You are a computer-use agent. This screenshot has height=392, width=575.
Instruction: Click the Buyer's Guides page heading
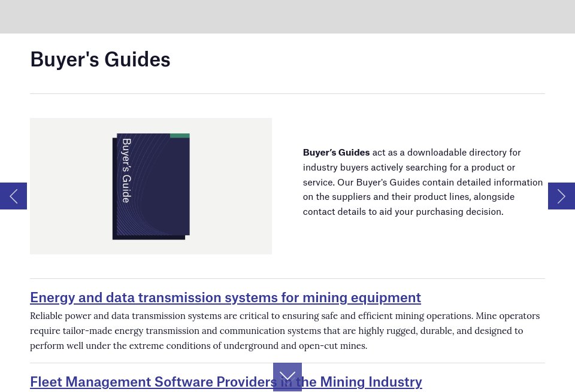[x=100, y=59]
